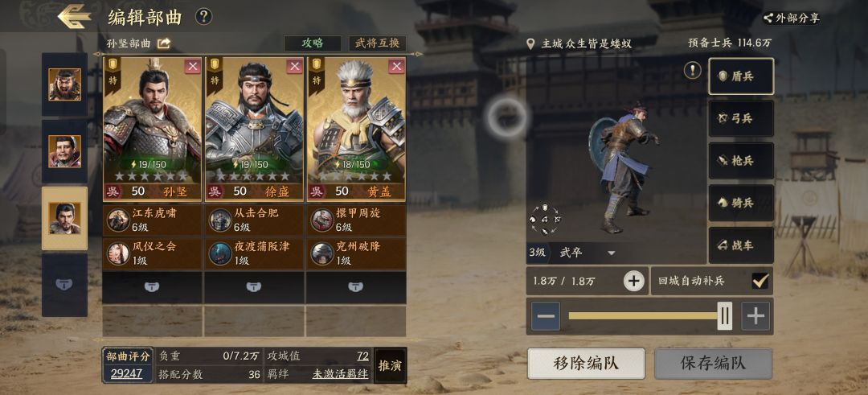Open 外部分享 external share
This screenshot has width=868, height=395.
click(x=792, y=18)
